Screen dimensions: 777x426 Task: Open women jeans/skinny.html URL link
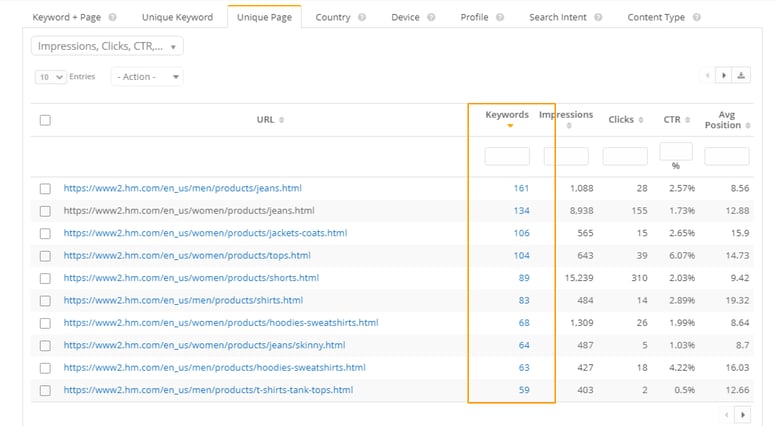pos(204,345)
